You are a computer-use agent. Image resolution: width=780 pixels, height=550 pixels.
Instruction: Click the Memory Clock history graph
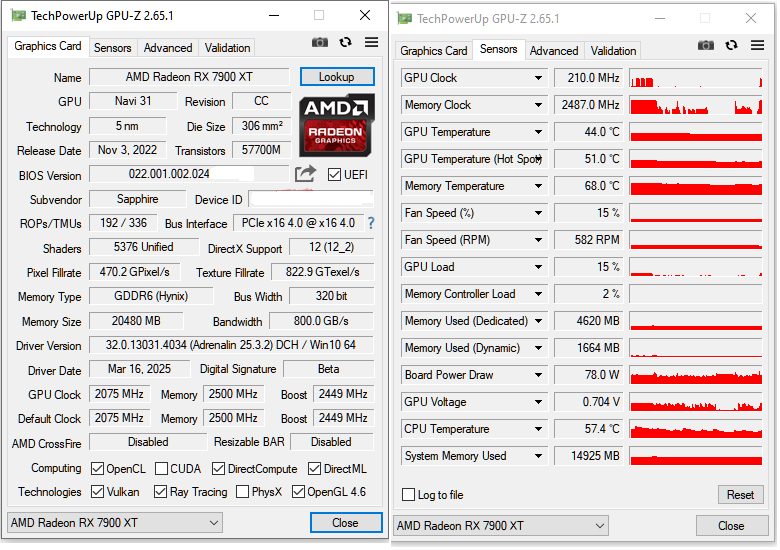[x=696, y=105]
